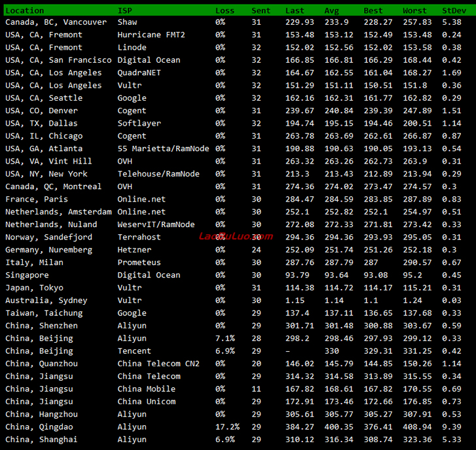The width and height of the screenshot is (476, 450).
Task: Select the Singapore location
Action: tap(27, 275)
